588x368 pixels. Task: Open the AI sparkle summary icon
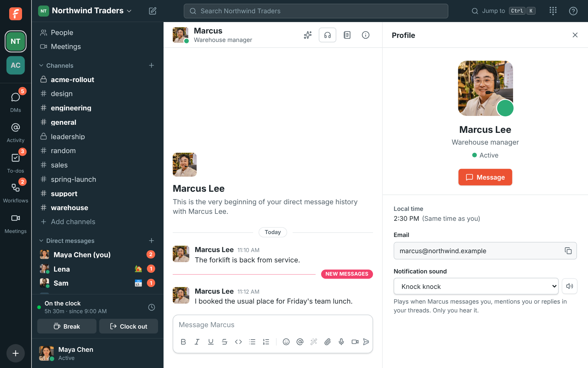(308, 35)
